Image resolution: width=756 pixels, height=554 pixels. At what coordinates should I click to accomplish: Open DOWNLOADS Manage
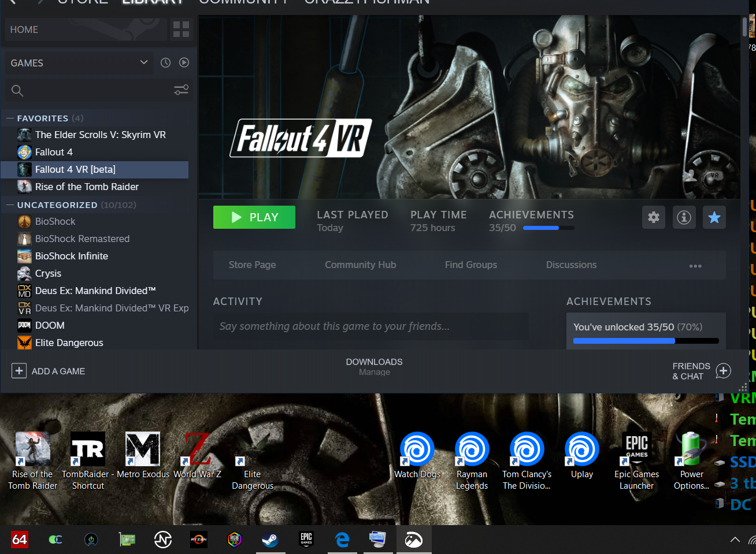(x=374, y=367)
